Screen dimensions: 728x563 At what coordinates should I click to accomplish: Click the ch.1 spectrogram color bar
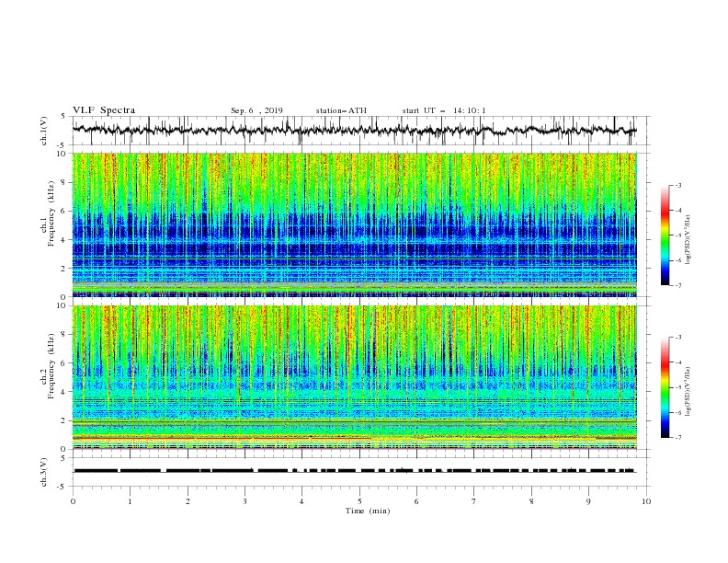coord(665,235)
